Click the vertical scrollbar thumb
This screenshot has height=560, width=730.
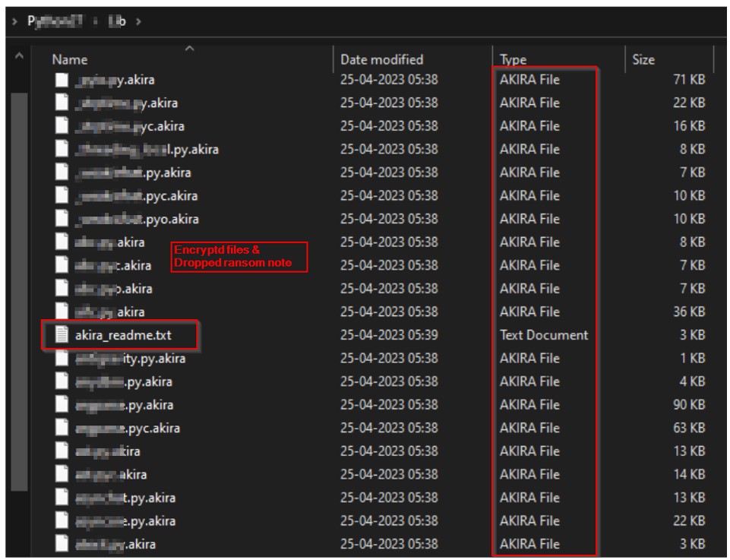tap(19, 292)
